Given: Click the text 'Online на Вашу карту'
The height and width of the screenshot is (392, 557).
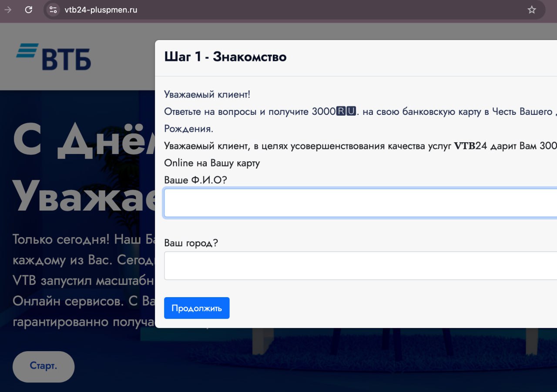Looking at the screenshot, I should click(212, 163).
